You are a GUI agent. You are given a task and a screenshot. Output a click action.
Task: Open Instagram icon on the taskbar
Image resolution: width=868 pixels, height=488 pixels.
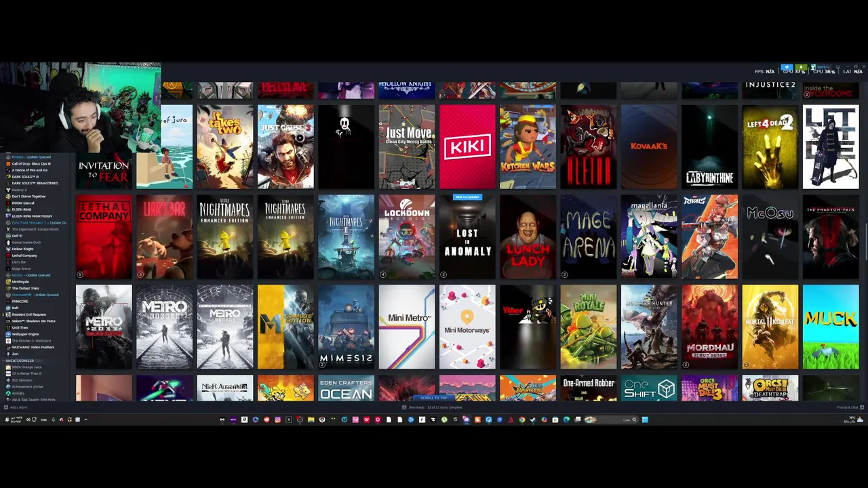[x=277, y=420]
